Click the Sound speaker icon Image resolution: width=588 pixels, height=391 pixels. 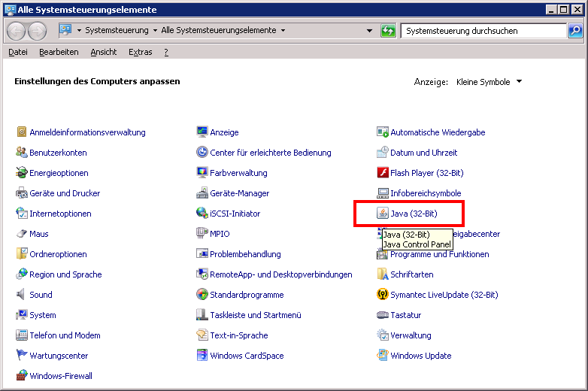tap(23, 295)
